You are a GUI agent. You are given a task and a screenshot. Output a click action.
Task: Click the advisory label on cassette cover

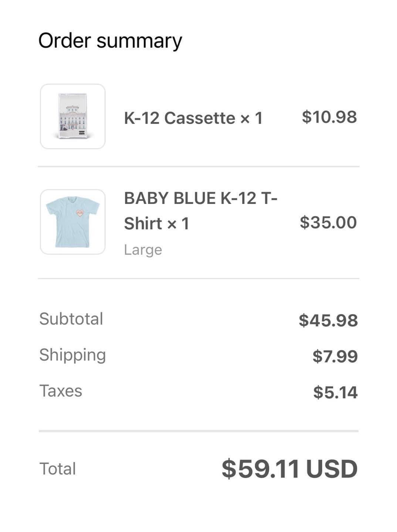coord(82,131)
